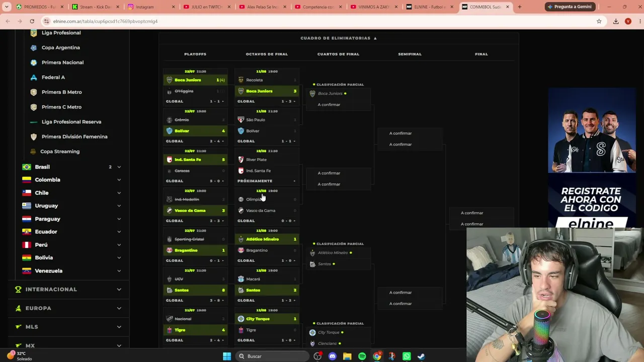This screenshot has width=644, height=362.
Task: Open the Liga Profesional league icon
Action: coord(34,33)
